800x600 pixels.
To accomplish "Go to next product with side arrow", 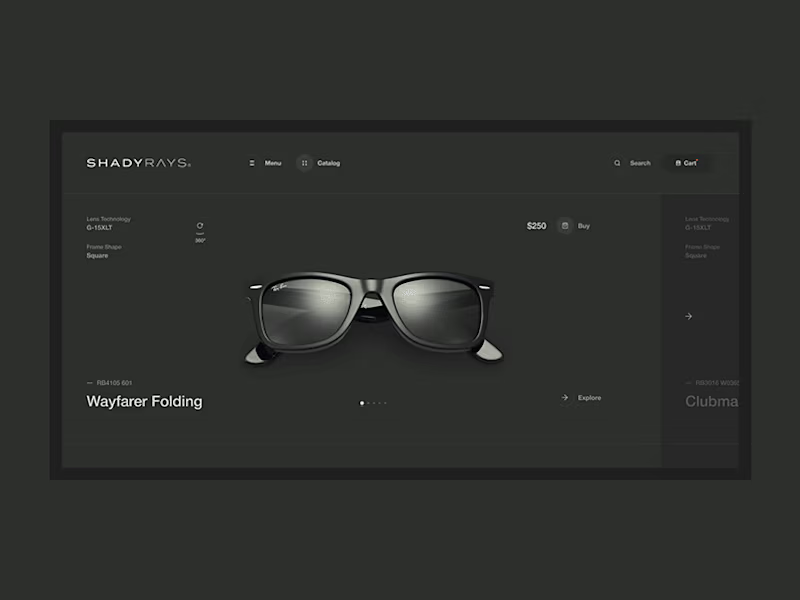I will pos(688,316).
